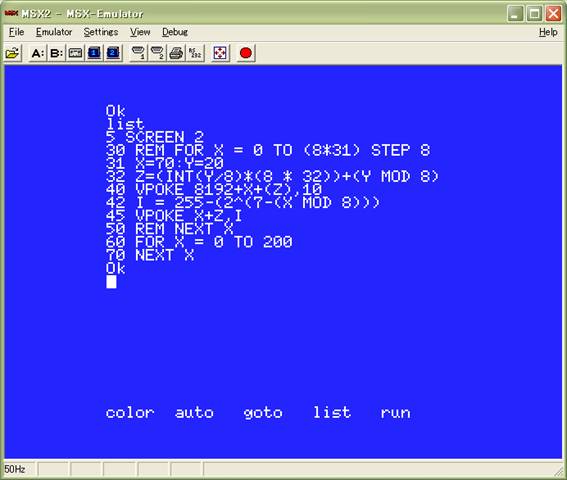Image resolution: width=567 pixels, height=480 pixels.
Task: Open the Help menu
Action: [548, 32]
